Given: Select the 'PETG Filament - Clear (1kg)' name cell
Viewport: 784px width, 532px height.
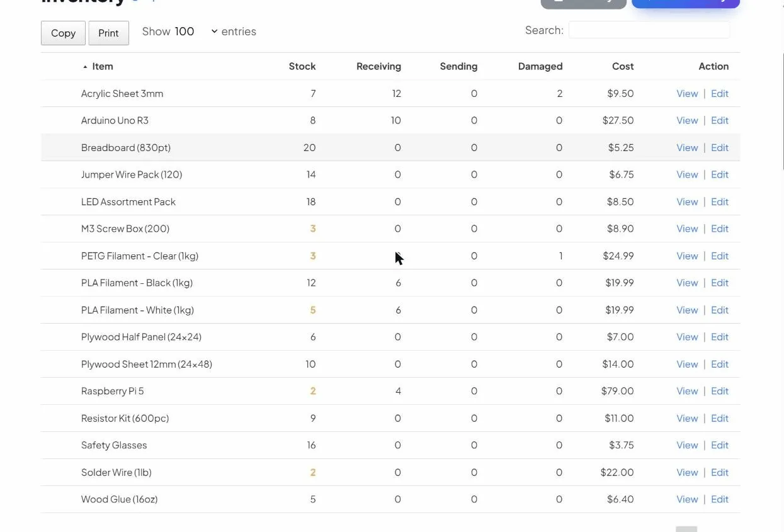Looking at the screenshot, I should click(140, 256).
